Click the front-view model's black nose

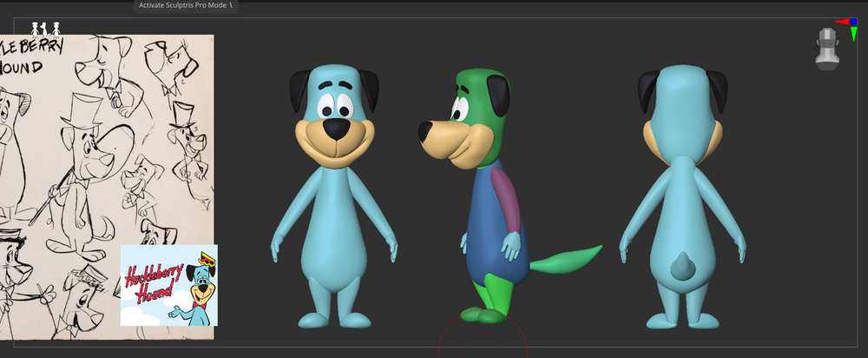[x=336, y=129]
